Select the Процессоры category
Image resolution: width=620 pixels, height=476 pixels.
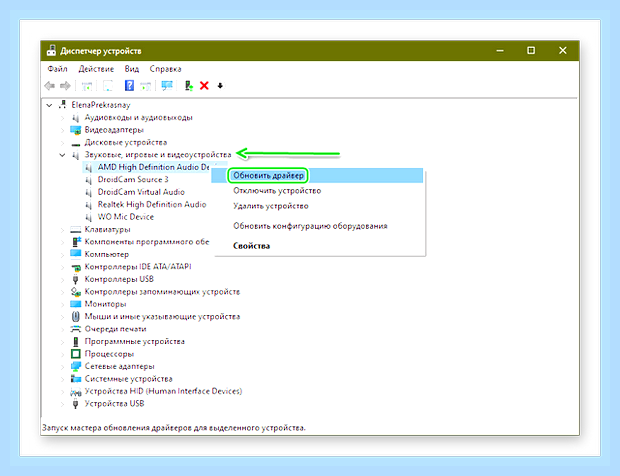pyautogui.click(x=109, y=354)
